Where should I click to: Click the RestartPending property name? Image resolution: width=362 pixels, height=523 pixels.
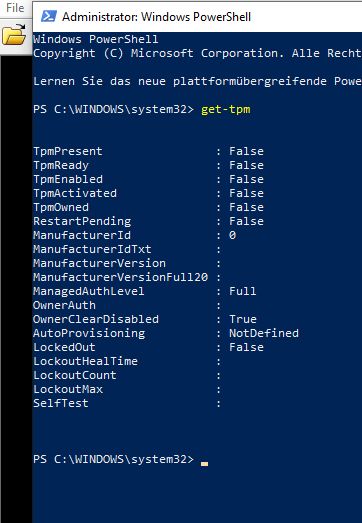click(82, 221)
